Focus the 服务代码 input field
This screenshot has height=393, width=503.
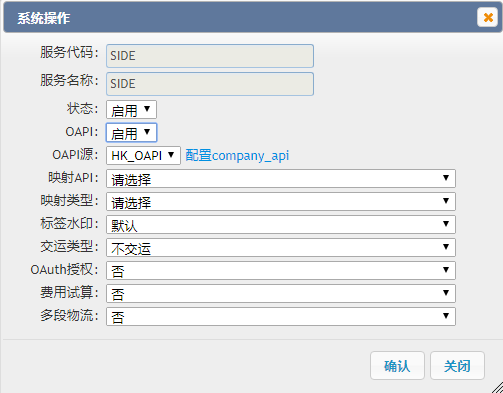(210, 56)
